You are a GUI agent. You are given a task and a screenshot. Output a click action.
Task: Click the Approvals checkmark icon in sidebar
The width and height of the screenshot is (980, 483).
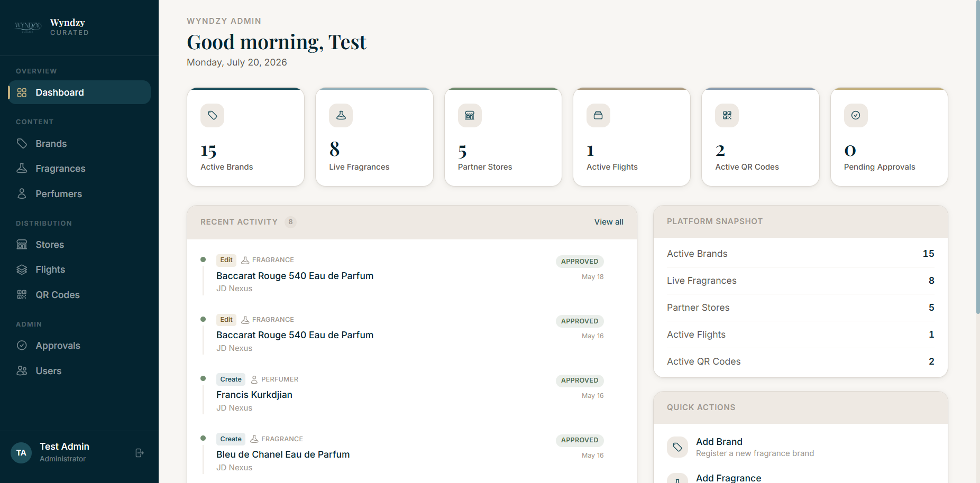[x=22, y=346]
